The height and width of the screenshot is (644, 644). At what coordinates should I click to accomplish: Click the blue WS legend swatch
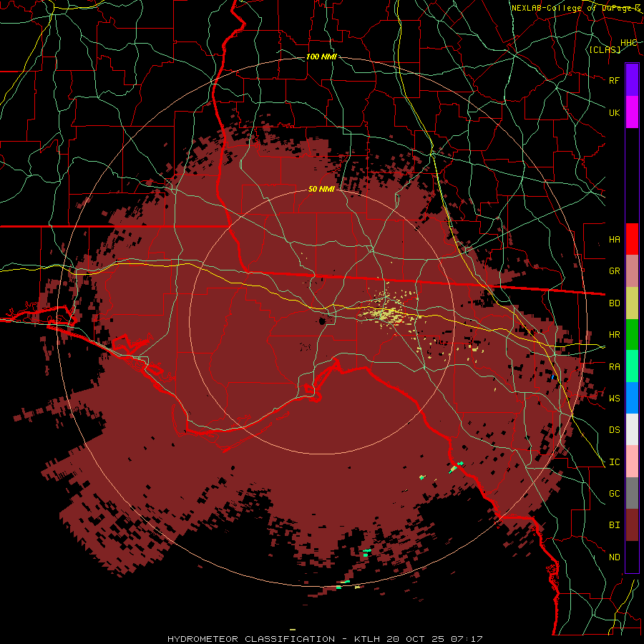click(632, 398)
